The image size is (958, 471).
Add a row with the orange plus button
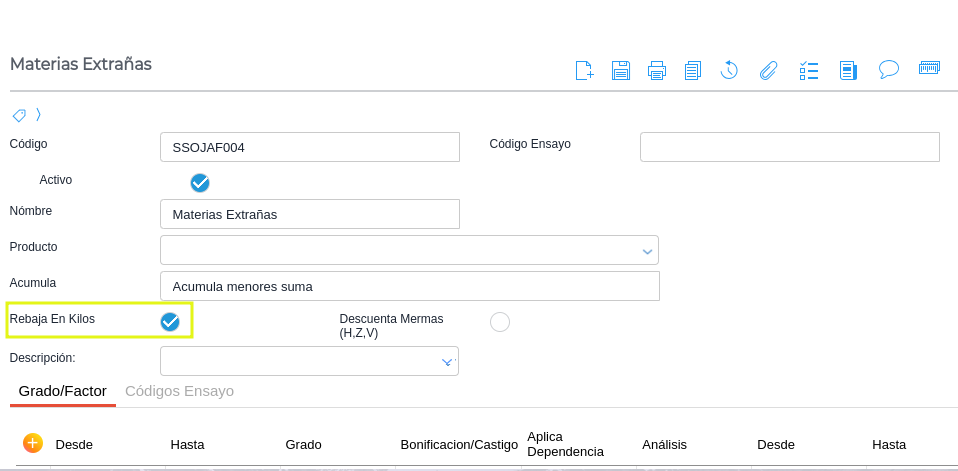32,442
